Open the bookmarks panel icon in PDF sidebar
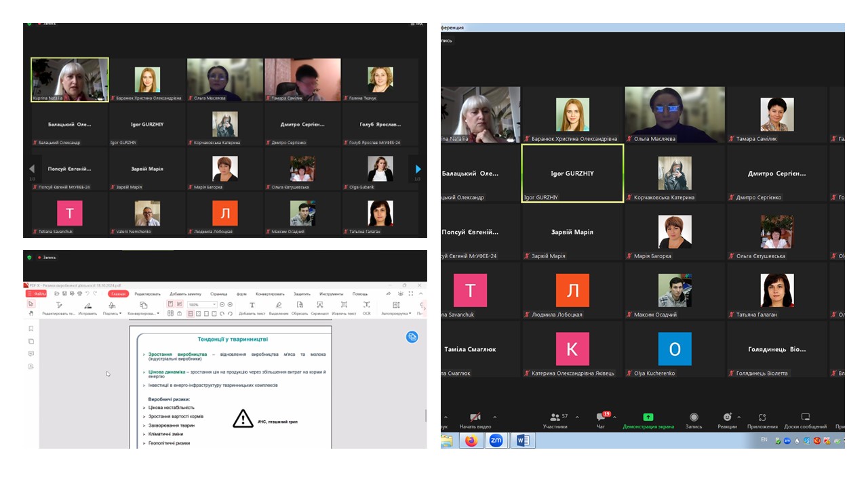This screenshot has width=868, height=488. 31,329
